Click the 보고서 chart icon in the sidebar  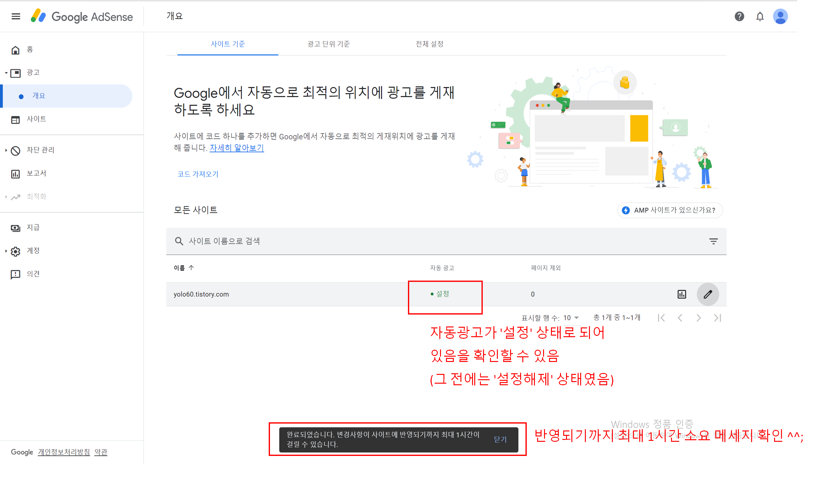(15, 174)
